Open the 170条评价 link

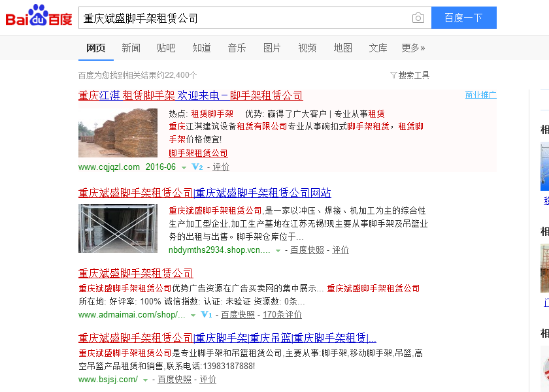click(282, 315)
